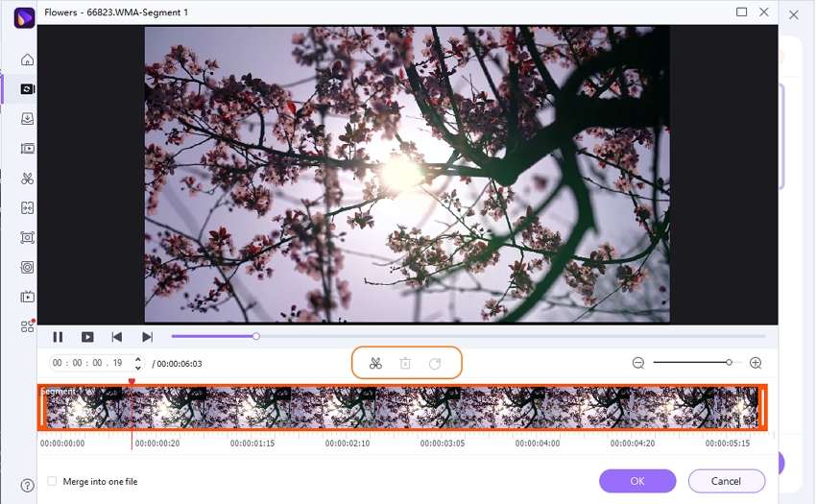The image size is (816, 504).
Task: Pause the video playback
Action: [58, 337]
